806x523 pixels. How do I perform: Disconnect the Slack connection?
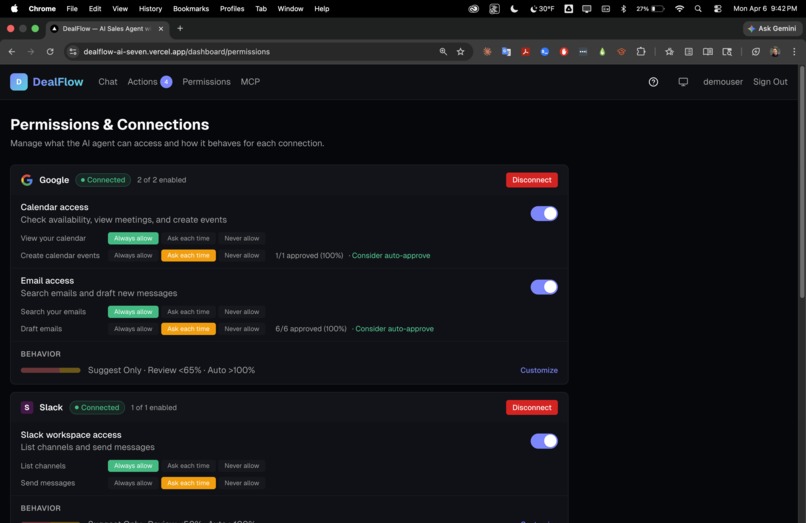[532, 407]
